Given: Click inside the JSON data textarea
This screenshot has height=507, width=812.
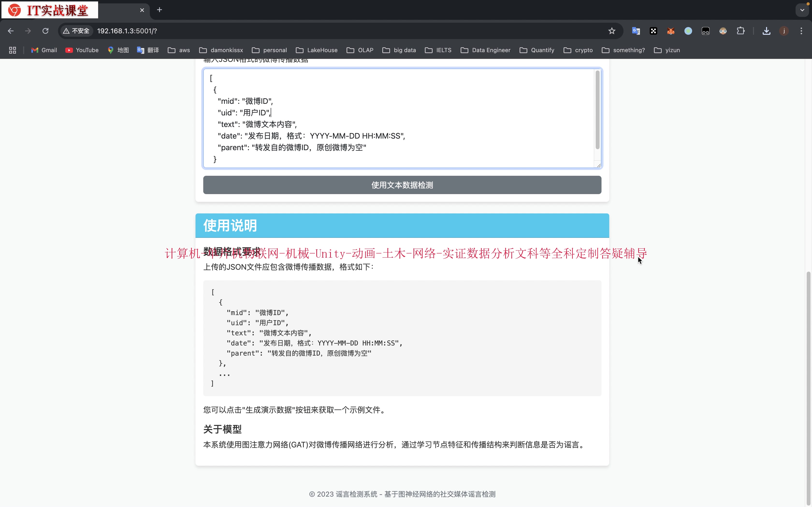Looking at the screenshot, I should point(399,117).
